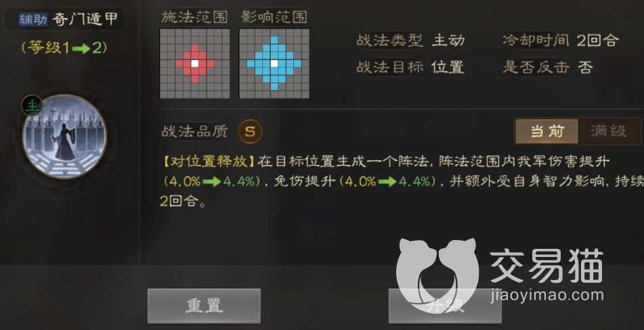
Task: Click the 奇门遁甲 skill name title
Action: click(85, 19)
